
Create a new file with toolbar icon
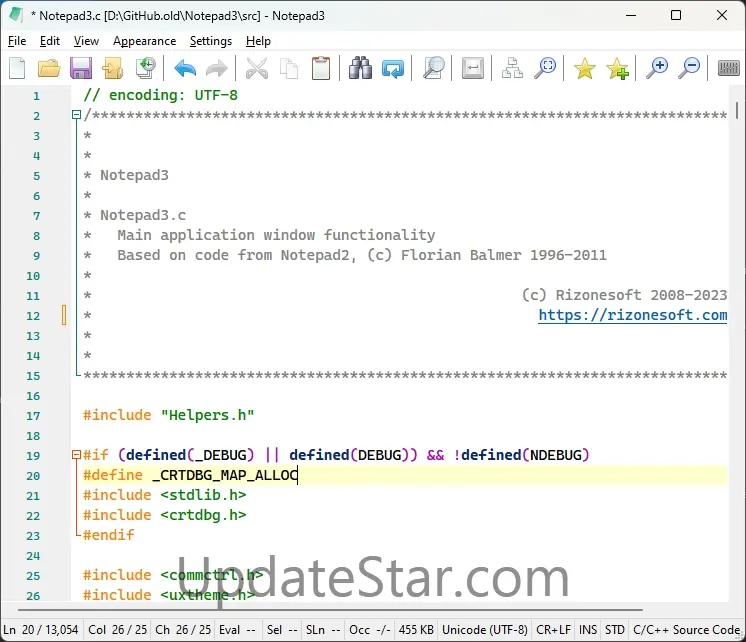[x=18, y=68]
